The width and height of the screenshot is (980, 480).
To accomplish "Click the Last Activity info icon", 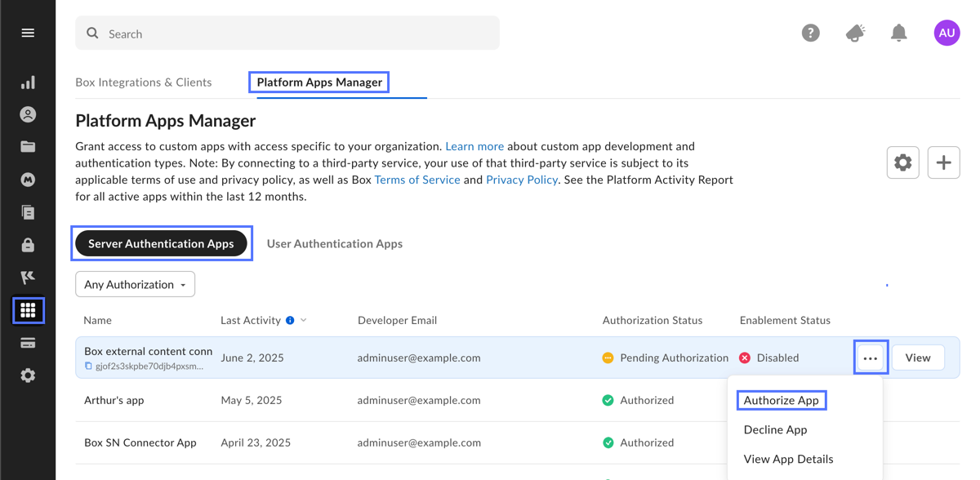I will (290, 320).
